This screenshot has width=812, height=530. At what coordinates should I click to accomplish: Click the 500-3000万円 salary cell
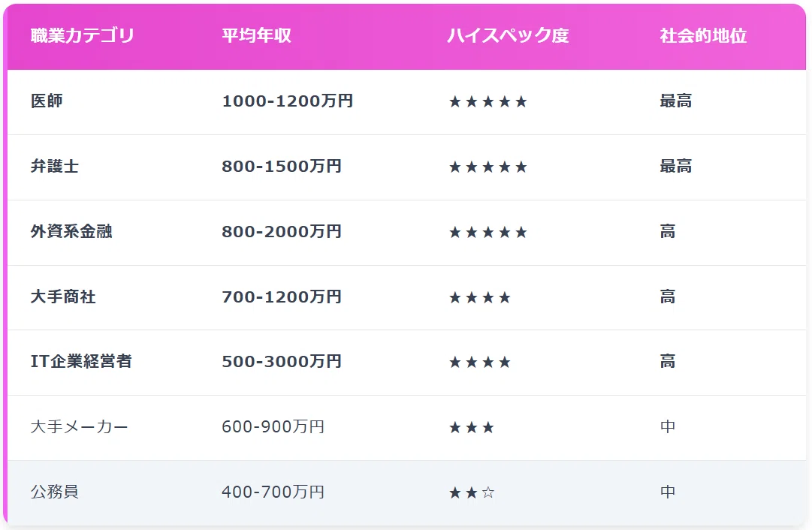click(282, 361)
